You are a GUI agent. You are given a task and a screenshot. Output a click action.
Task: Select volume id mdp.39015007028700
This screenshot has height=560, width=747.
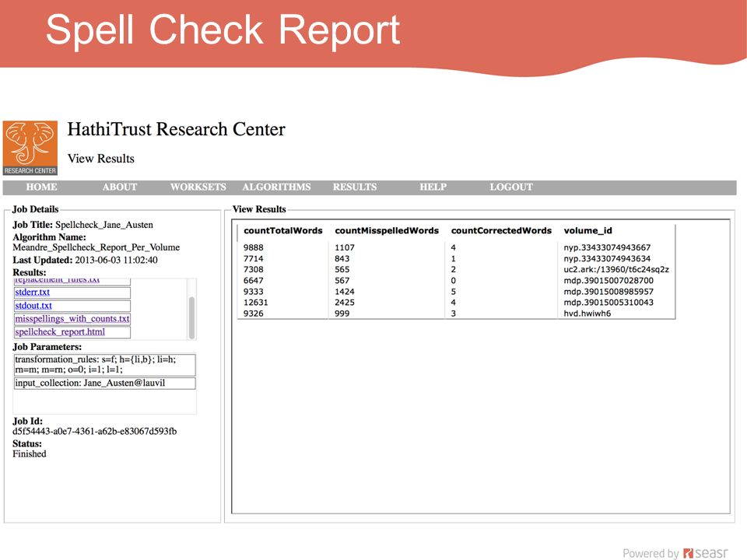pos(608,281)
